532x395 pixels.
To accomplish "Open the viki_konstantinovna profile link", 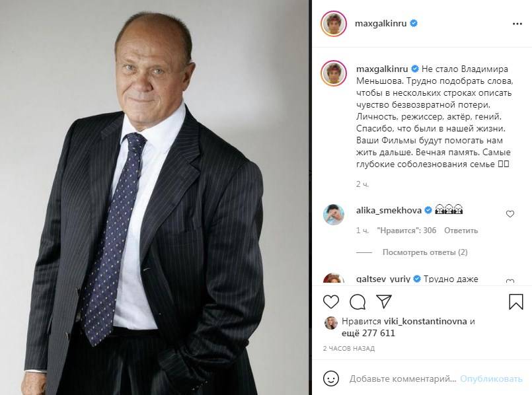I will click(x=425, y=322).
